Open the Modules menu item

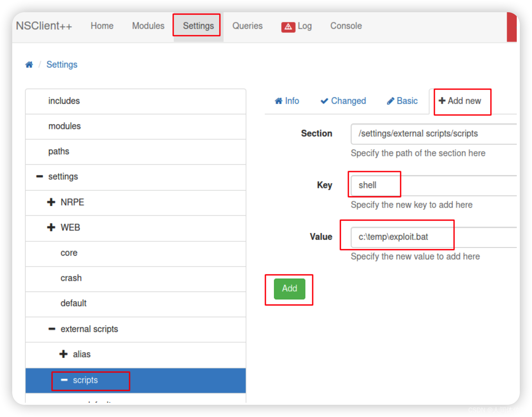[x=148, y=26]
